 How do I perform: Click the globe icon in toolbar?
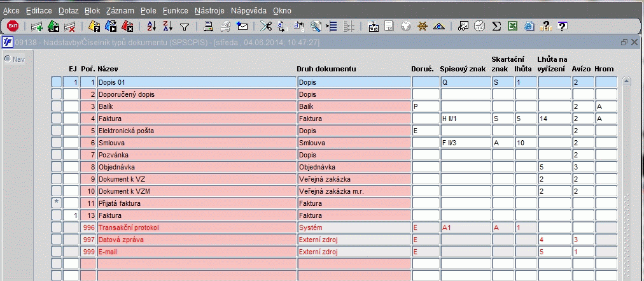coord(406,27)
